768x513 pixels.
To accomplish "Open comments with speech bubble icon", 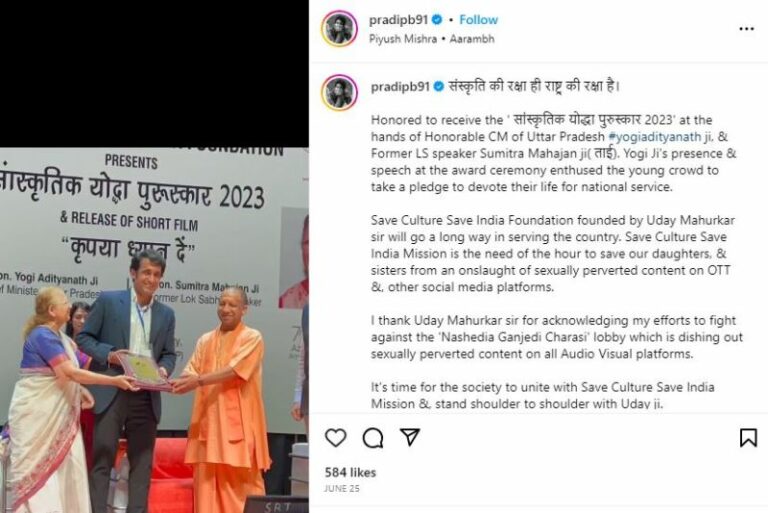I will [x=373, y=438].
